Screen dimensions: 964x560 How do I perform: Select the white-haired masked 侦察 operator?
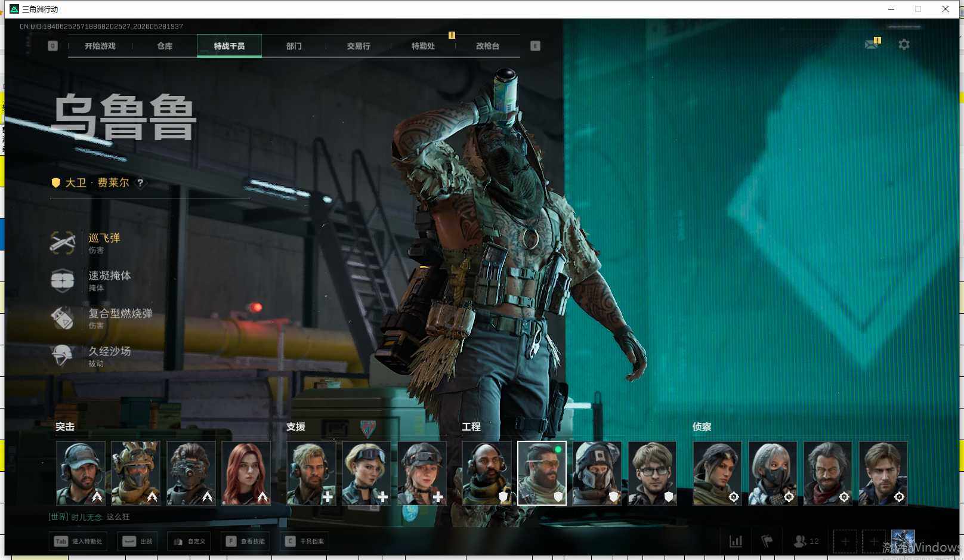[773, 473]
